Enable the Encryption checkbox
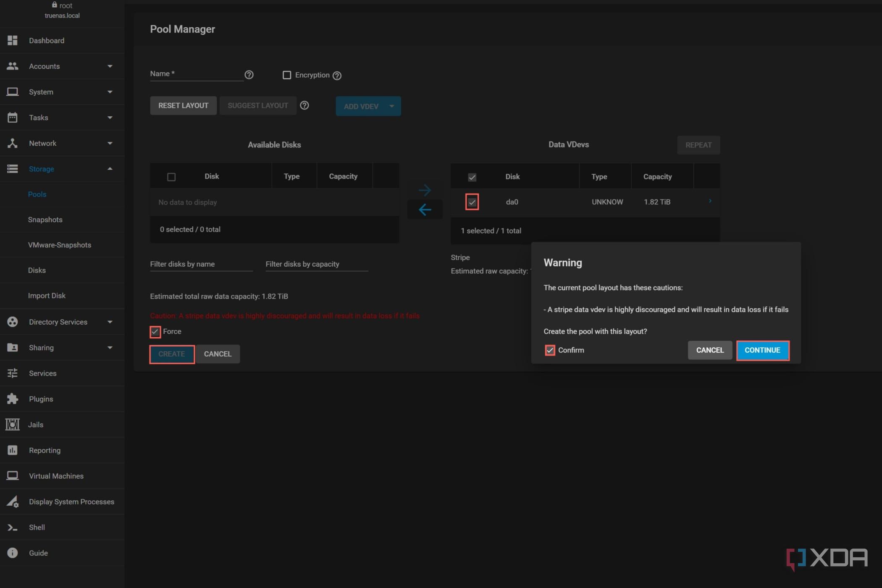Image resolution: width=882 pixels, height=588 pixels. click(287, 75)
